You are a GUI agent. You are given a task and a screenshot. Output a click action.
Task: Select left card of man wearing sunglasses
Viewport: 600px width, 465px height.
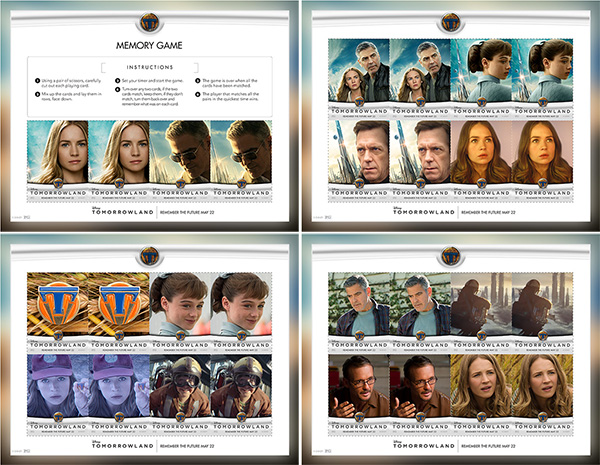tap(180, 161)
